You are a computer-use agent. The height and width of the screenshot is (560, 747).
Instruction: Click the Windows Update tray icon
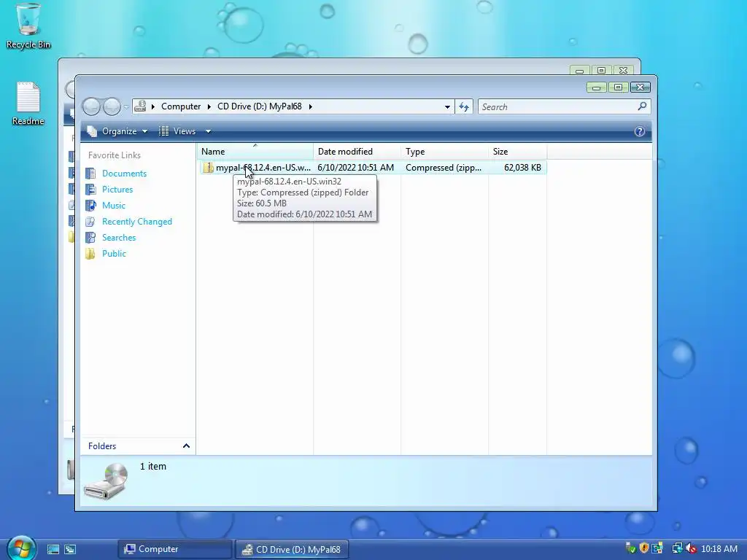pyautogui.click(x=657, y=548)
